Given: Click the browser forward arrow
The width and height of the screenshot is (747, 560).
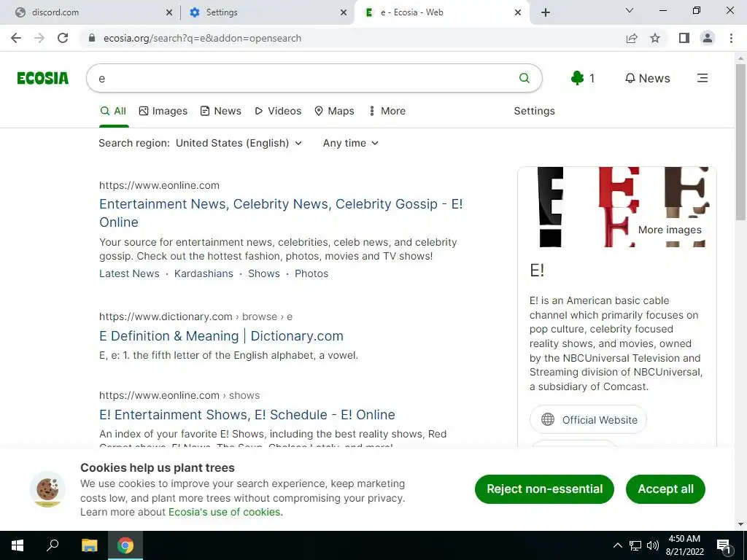Looking at the screenshot, I should tap(39, 38).
